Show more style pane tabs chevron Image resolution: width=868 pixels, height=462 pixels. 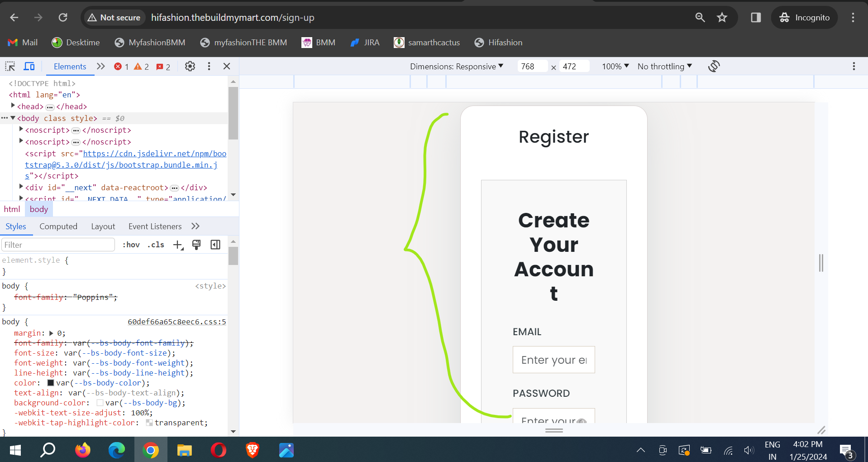click(196, 226)
